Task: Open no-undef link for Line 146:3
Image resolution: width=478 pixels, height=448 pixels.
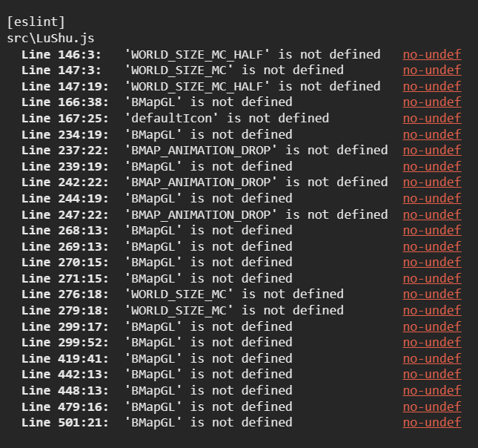Action: [432, 55]
